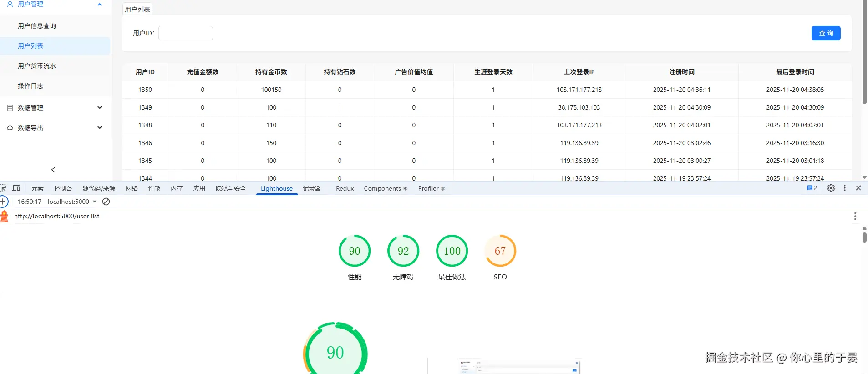Switch to 网络 DevTools tab
Viewport: 868px width, 374px height.
coord(132,188)
